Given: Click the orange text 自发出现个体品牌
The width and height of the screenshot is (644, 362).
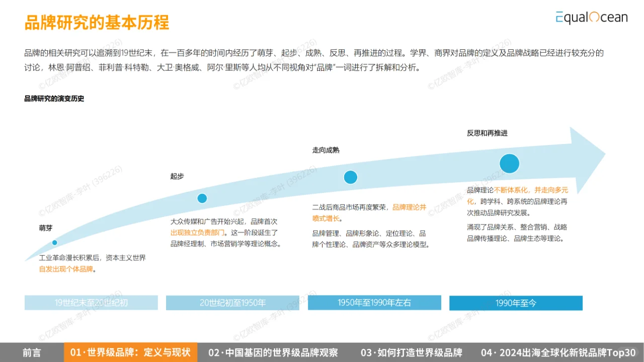Looking at the screenshot, I should point(66,269).
